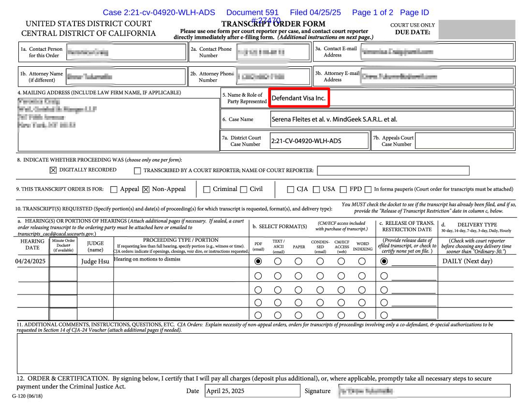This screenshot has width=532, height=411.
Task: Click the Court Reporter name field
Action: (x=393, y=171)
